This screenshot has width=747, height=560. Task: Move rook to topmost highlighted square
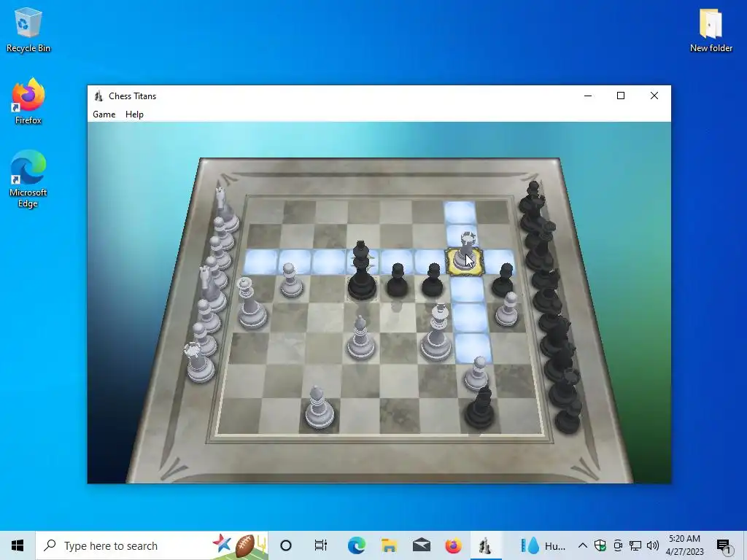point(460,212)
